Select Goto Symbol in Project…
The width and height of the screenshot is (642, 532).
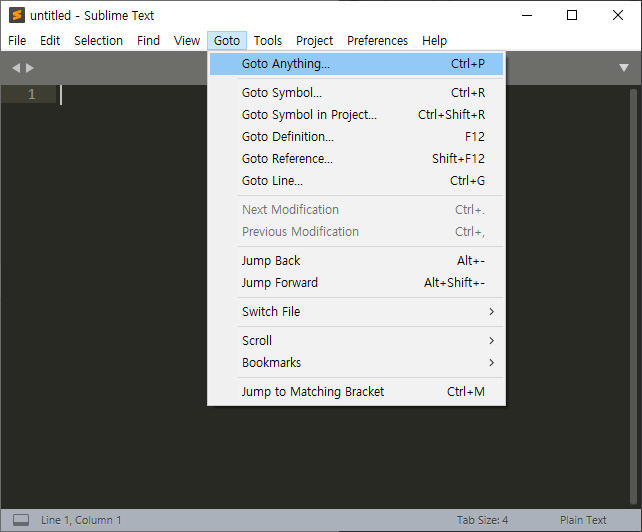[x=356, y=115]
